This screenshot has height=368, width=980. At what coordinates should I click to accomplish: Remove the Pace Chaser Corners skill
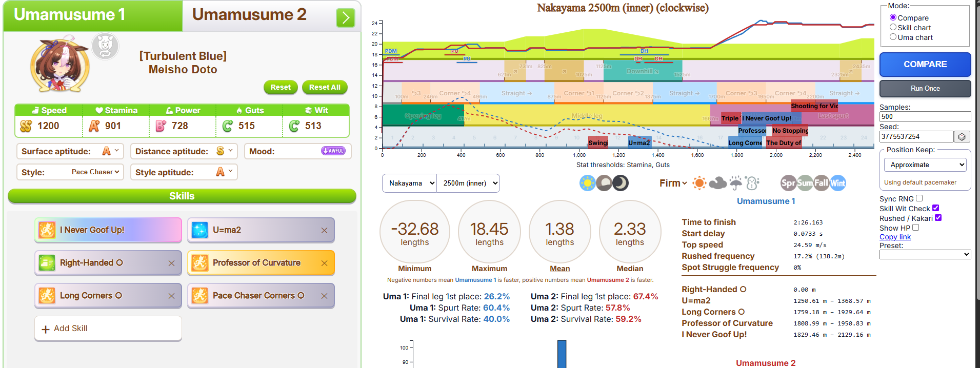tap(324, 296)
